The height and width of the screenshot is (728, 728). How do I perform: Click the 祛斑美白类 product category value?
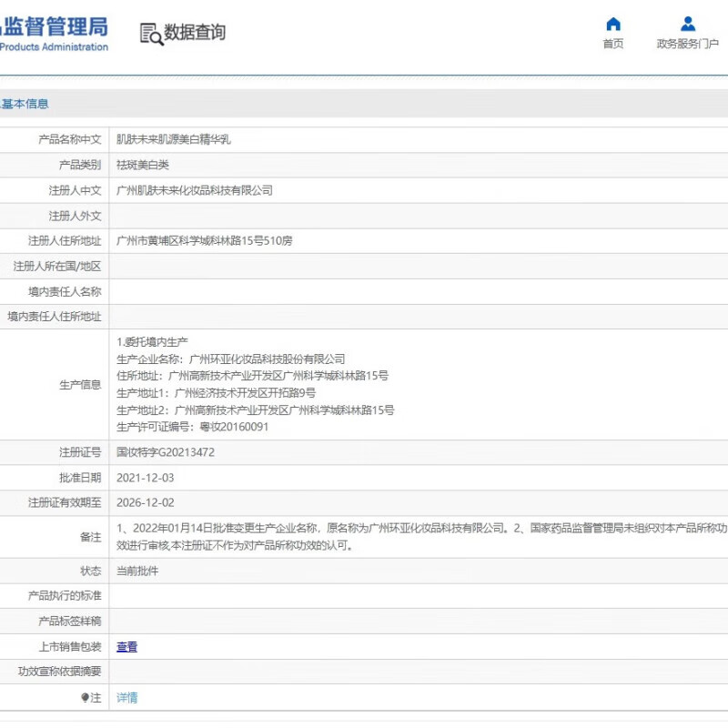[143, 166]
